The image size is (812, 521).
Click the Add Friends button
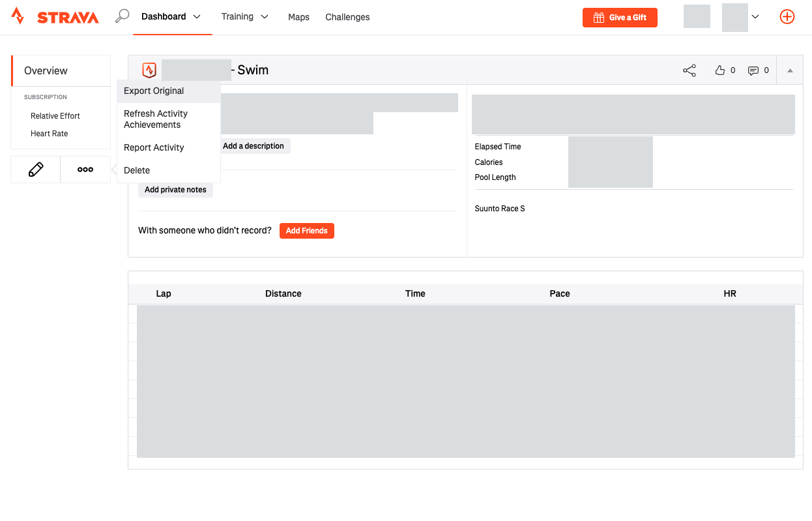coord(307,231)
